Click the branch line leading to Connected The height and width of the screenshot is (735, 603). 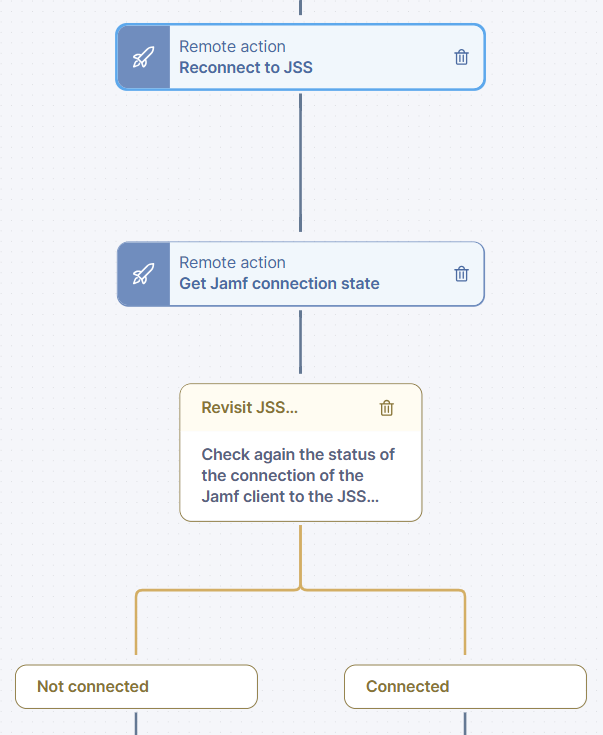465,625
